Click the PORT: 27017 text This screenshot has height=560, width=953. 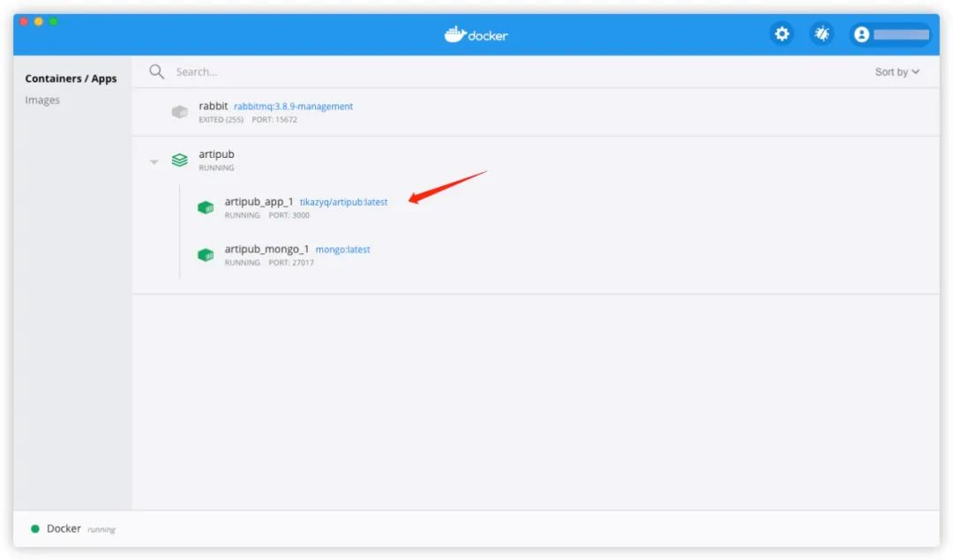pyautogui.click(x=291, y=263)
